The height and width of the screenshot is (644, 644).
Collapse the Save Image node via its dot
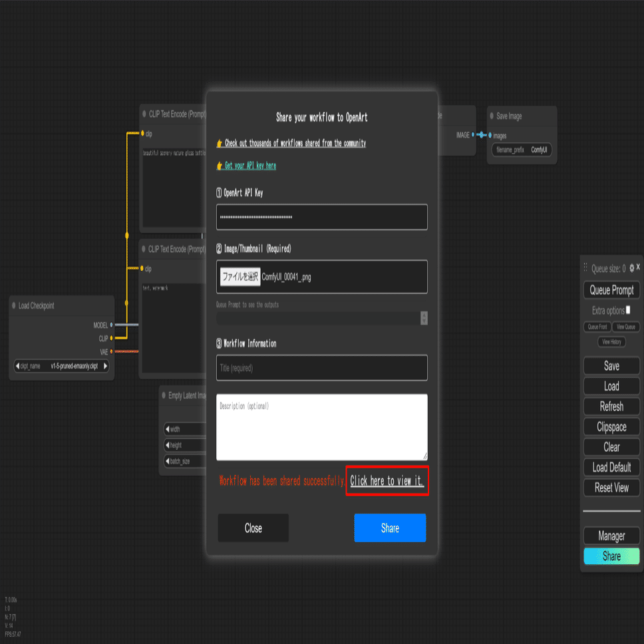pyautogui.click(x=492, y=116)
